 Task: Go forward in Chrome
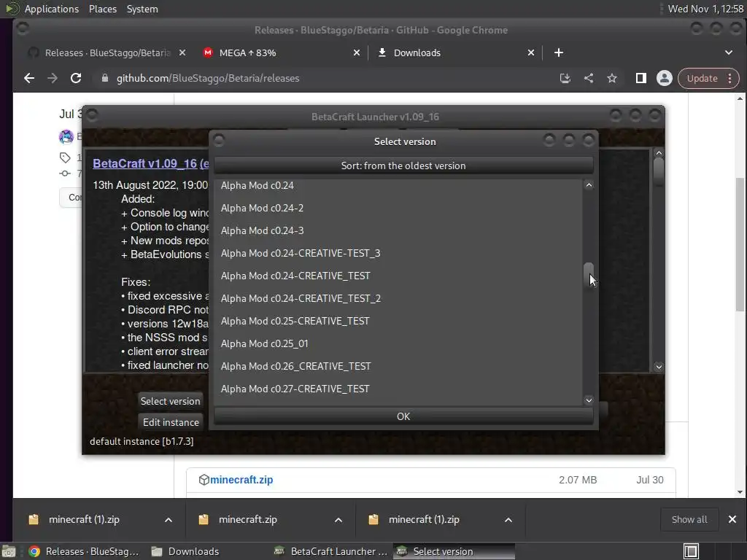[53, 78]
